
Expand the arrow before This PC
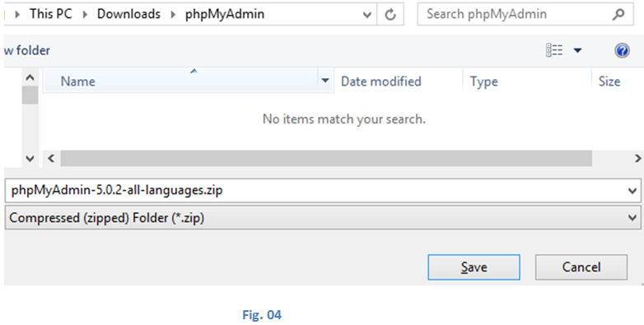[17, 14]
